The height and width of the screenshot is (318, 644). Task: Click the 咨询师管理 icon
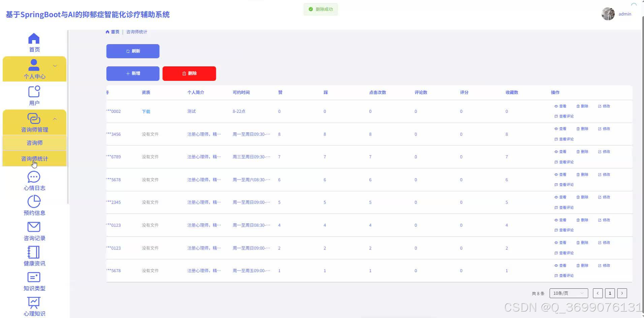pos(34,118)
